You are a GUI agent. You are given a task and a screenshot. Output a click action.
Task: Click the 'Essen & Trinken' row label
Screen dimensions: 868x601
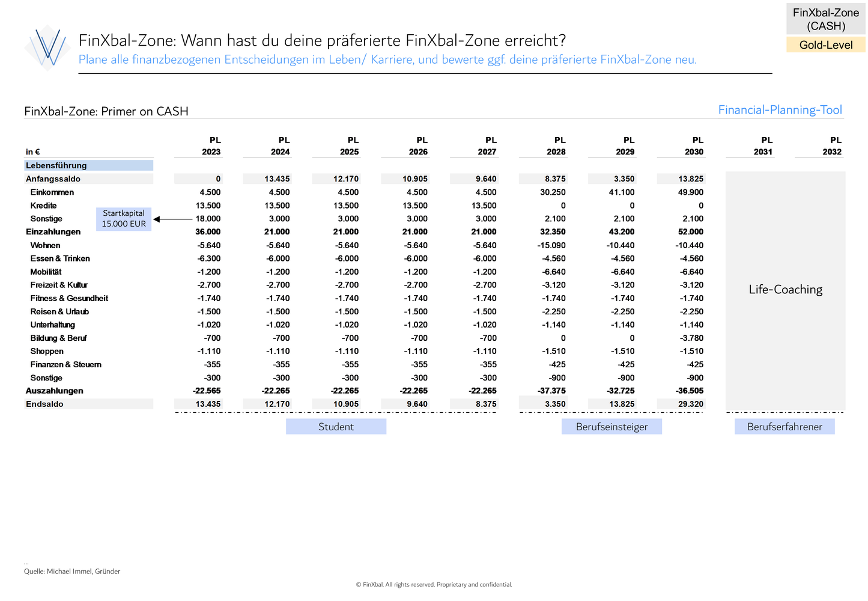60,258
